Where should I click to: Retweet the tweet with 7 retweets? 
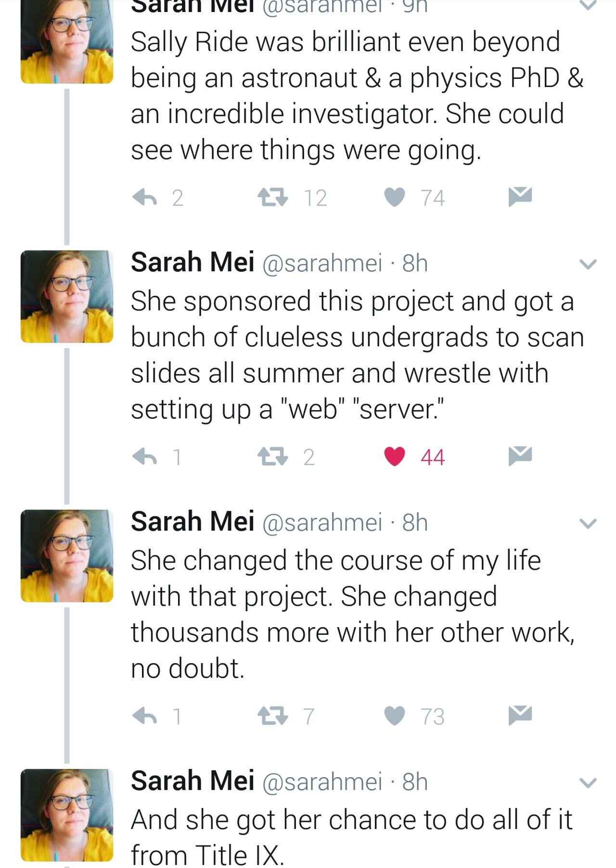pos(273,716)
